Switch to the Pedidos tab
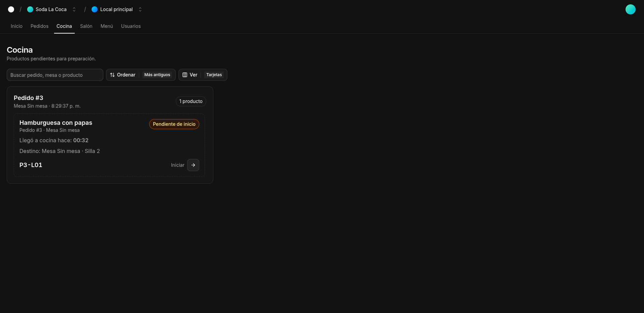This screenshot has height=313, width=644. tap(40, 26)
